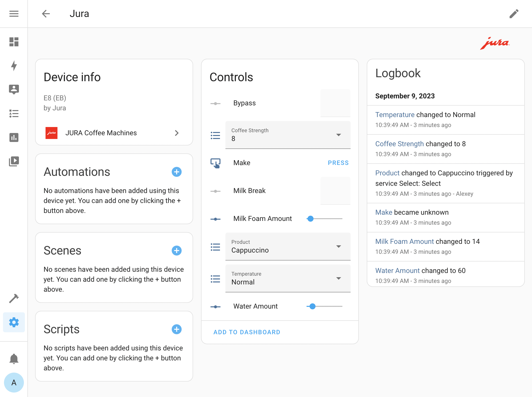Open the hamburger sidebar menu
This screenshot has height=397, width=532.
click(x=14, y=14)
